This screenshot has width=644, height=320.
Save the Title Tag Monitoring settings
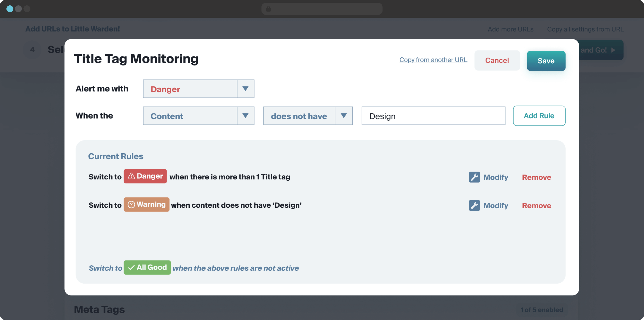[x=546, y=61]
